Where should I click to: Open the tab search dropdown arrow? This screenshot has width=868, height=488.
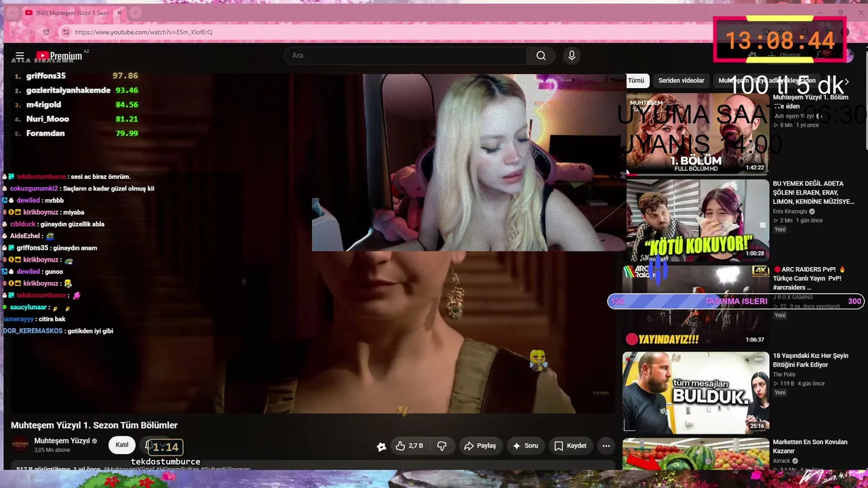(12, 13)
